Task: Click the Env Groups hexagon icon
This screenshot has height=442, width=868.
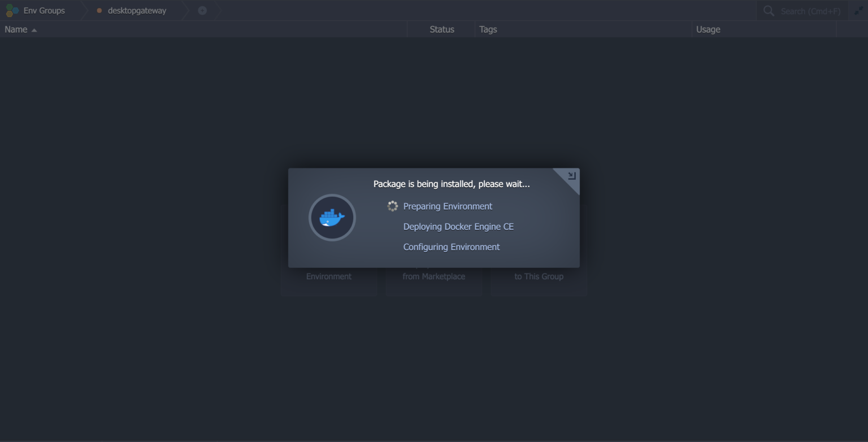Action: (11, 10)
